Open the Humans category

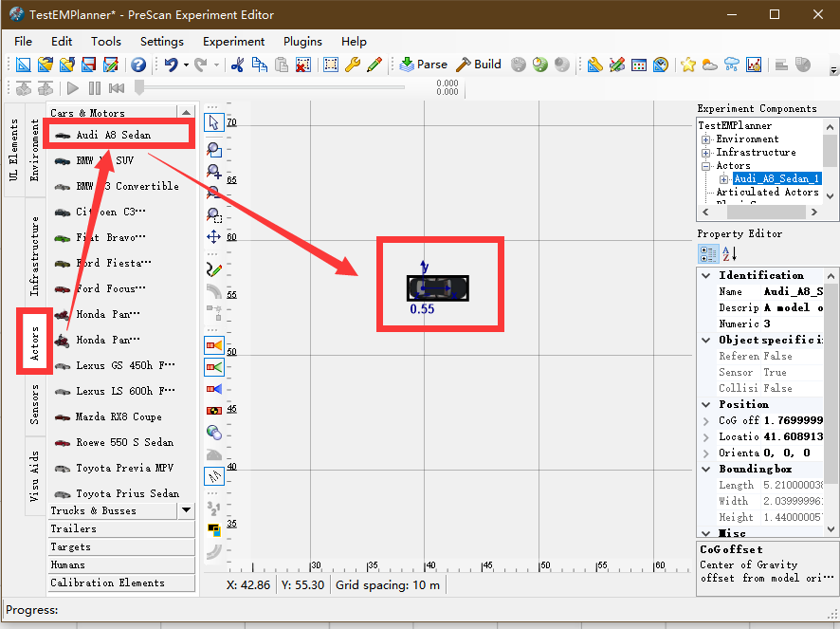tap(121, 564)
